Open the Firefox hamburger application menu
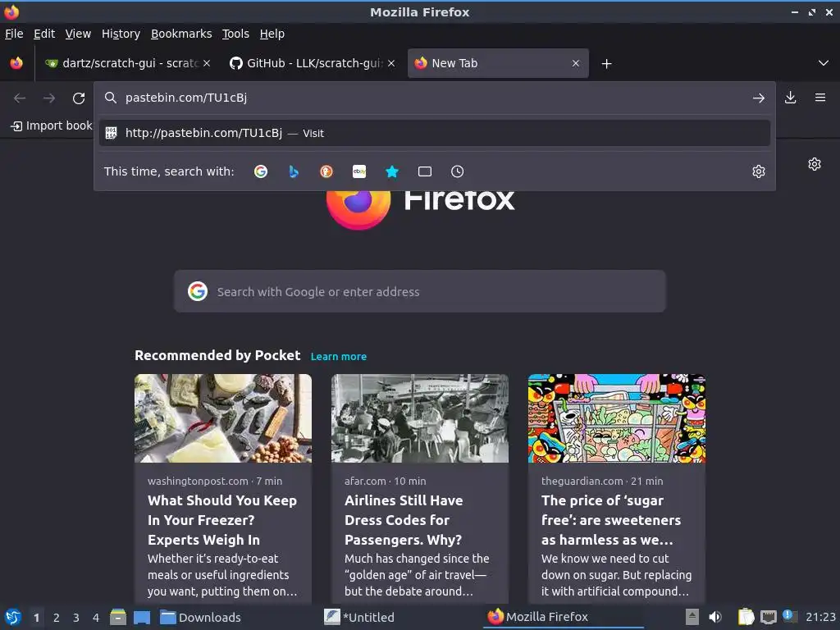The image size is (840, 630). point(820,98)
